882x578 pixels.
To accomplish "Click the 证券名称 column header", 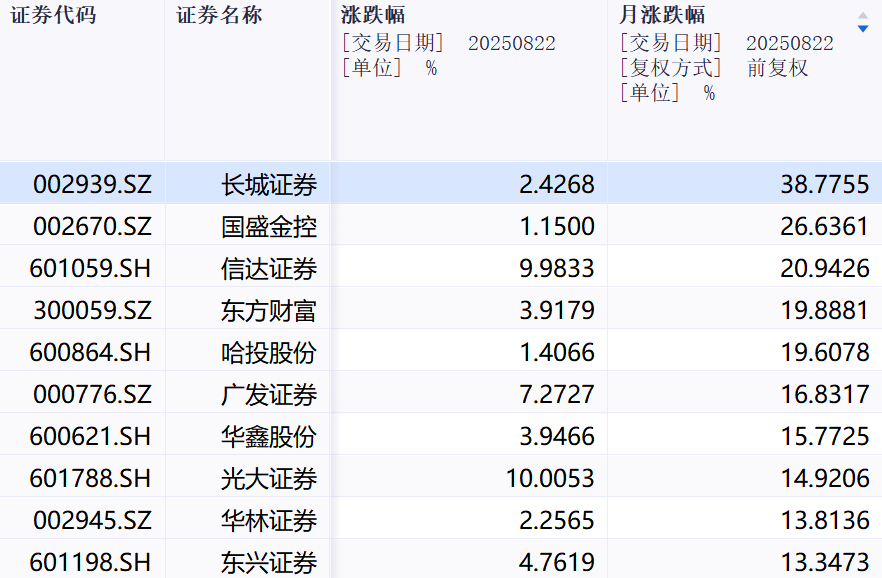I will [x=219, y=16].
